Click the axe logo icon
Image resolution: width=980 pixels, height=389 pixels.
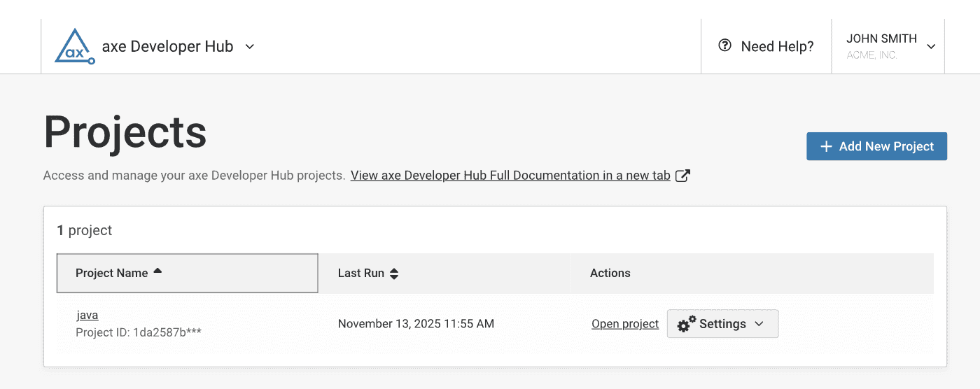tap(74, 47)
